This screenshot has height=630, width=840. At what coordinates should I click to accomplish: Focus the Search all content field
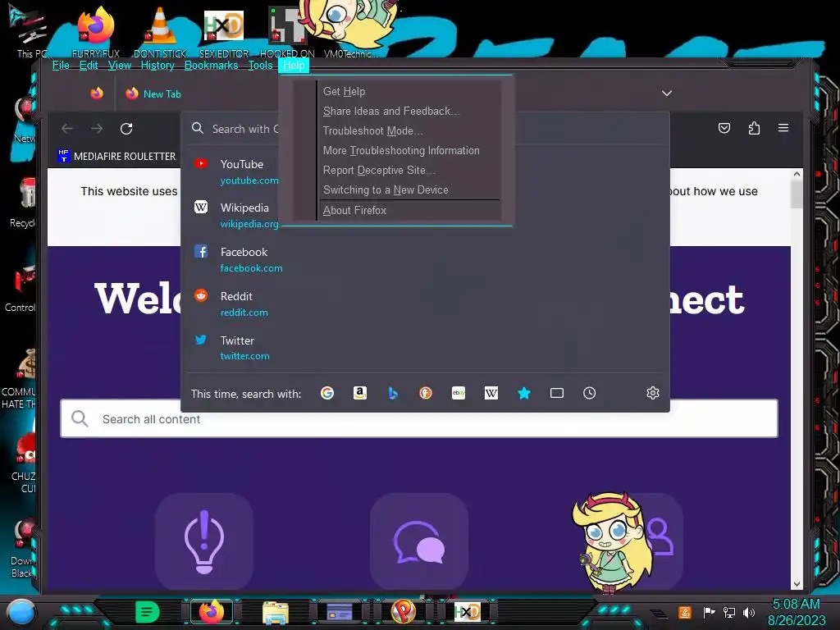(x=419, y=418)
